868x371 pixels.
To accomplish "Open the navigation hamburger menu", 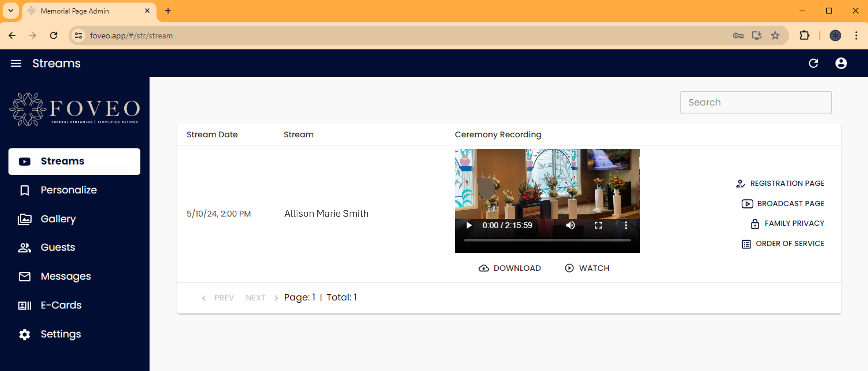I will [x=16, y=63].
